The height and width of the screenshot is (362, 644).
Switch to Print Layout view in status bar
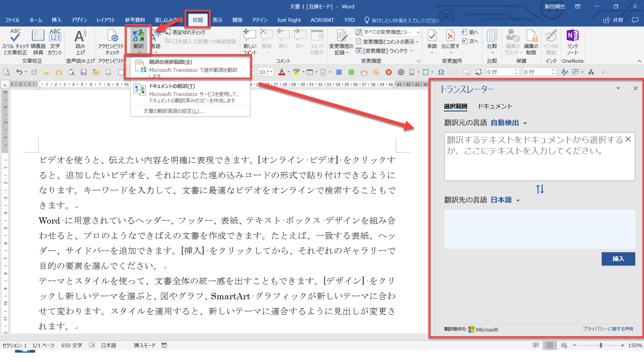[549, 345]
